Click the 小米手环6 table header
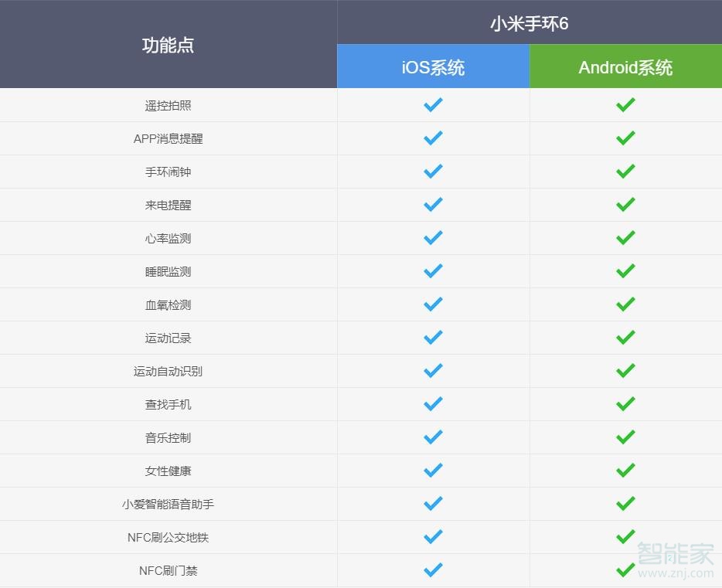 click(x=529, y=23)
